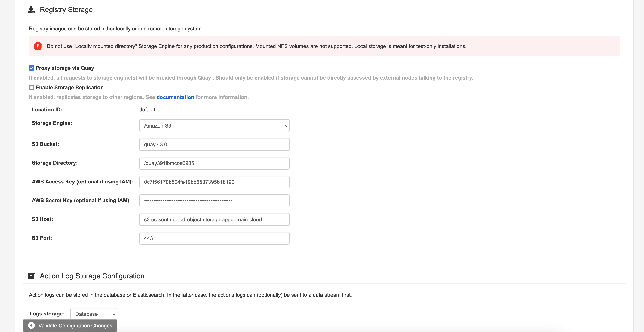Screen dimensions: 644x332
Task: Click the circle icon in Validate button
Action: click(31, 325)
